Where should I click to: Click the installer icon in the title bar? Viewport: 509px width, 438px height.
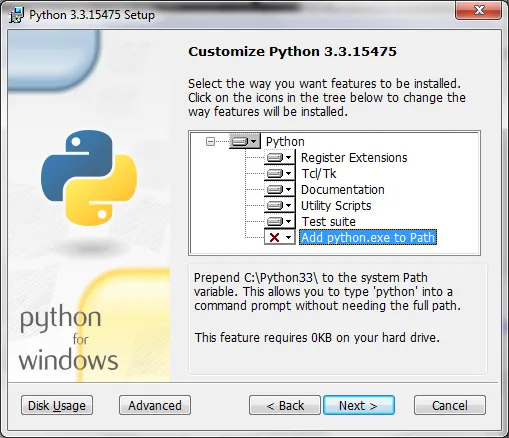[x=16, y=15]
